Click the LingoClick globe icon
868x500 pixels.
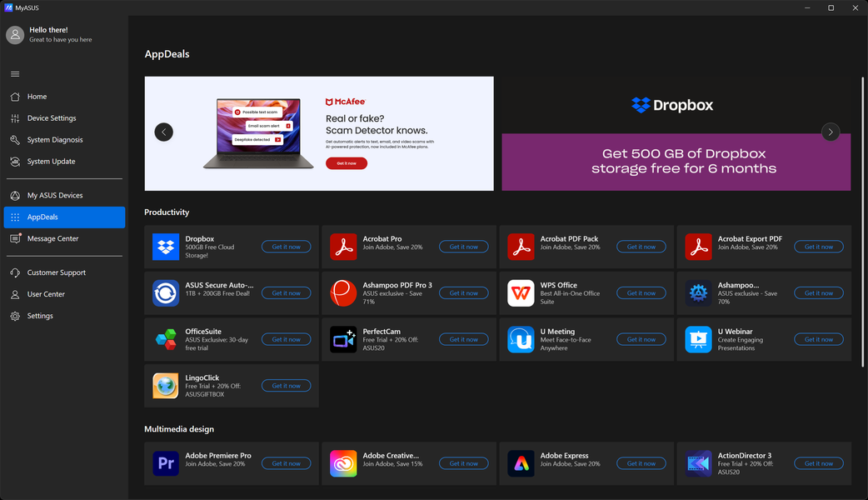coord(166,386)
